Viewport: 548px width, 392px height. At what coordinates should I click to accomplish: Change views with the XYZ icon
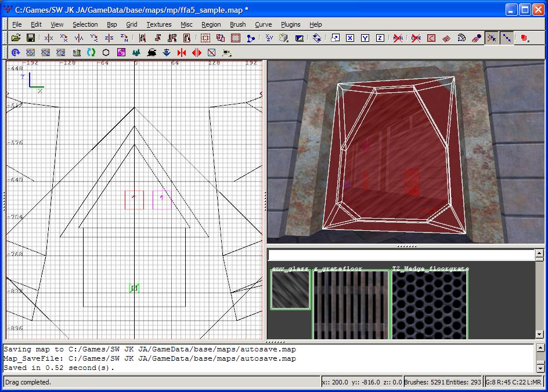coord(269,38)
